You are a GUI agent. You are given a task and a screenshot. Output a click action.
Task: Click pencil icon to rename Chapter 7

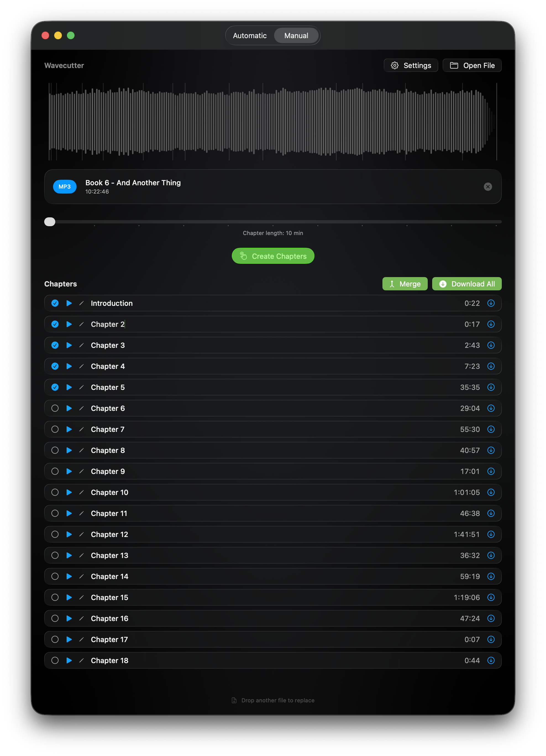pos(81,429)
